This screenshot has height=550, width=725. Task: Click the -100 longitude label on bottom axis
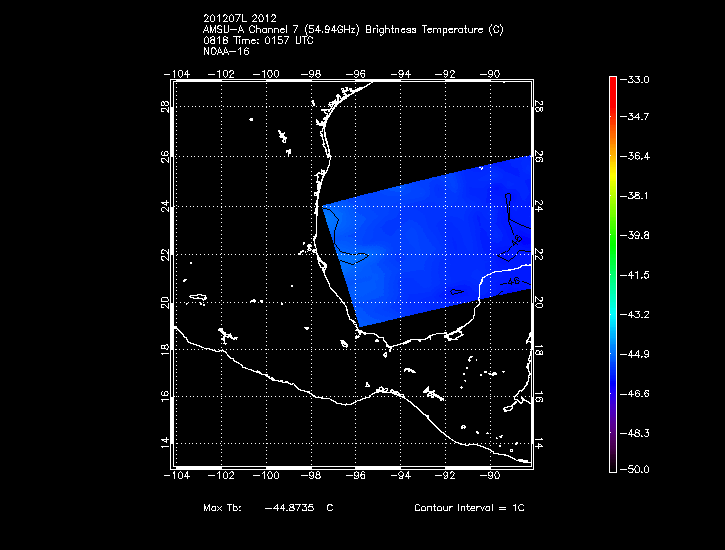266,475
